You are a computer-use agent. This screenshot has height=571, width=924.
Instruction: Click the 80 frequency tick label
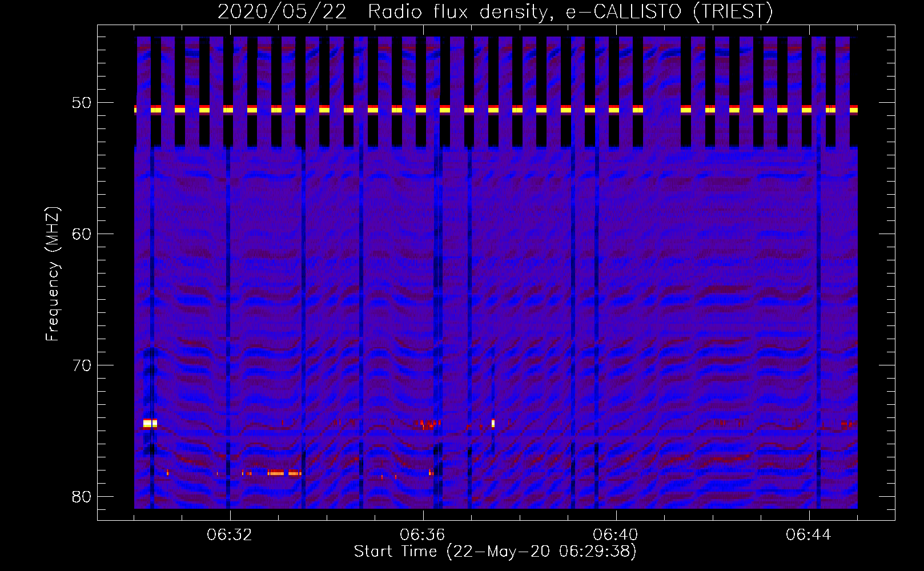tap(82, 496)
